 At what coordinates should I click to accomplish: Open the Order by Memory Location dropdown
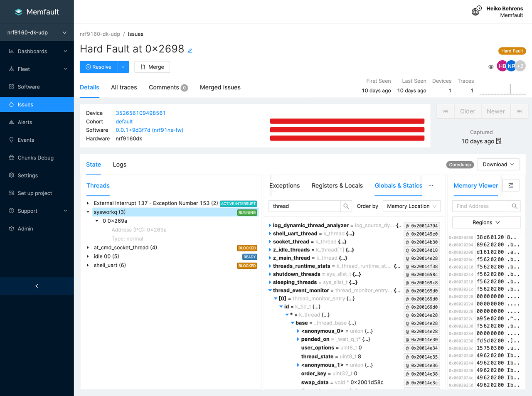point(411,206)
